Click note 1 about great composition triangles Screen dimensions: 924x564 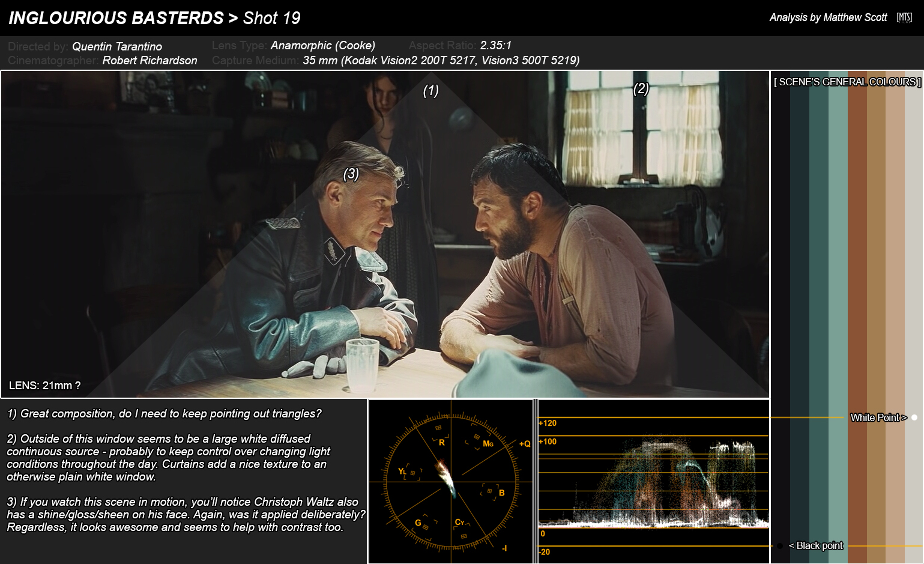click(164, 413)
